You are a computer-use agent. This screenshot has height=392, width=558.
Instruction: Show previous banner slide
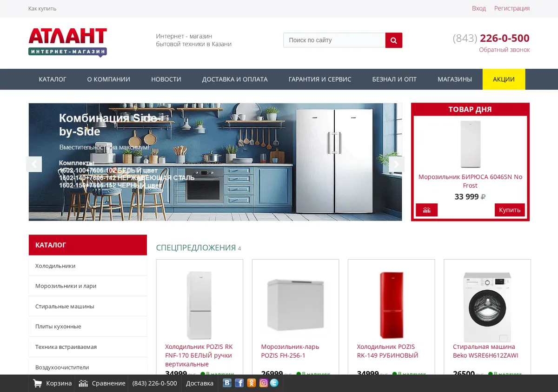tap(34, 164)
